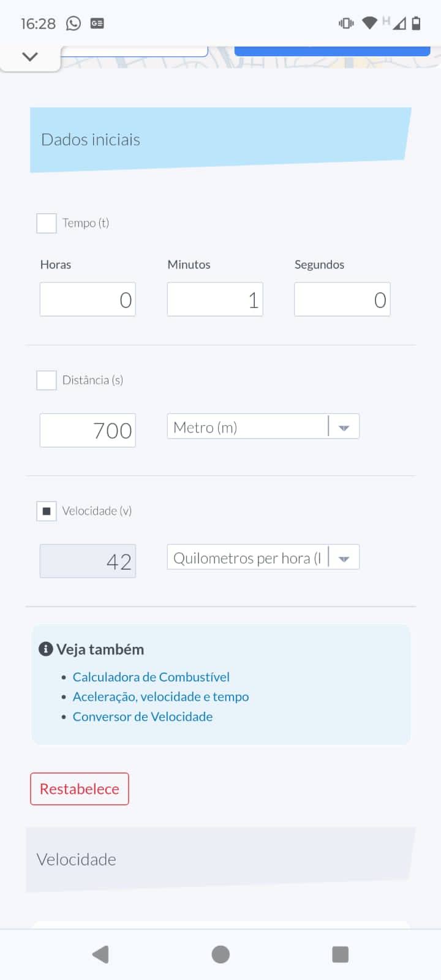Tap the vibrate mode status icon
441x980 pixels.
(346, 23)
